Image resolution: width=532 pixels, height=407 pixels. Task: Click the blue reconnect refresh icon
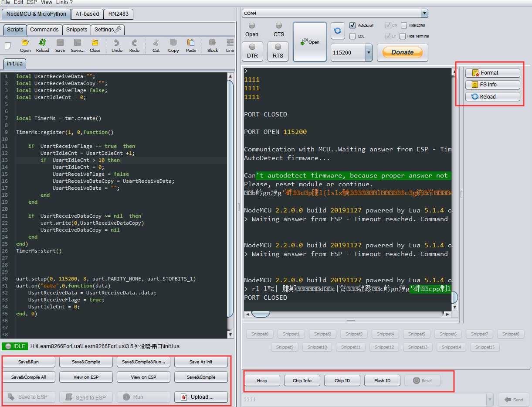[x=338, y=31]
